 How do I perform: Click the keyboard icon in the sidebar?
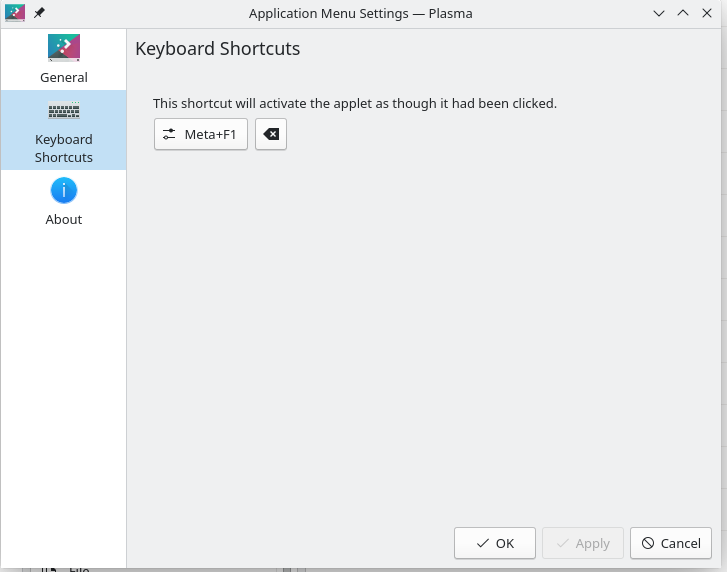pos(63,110)
